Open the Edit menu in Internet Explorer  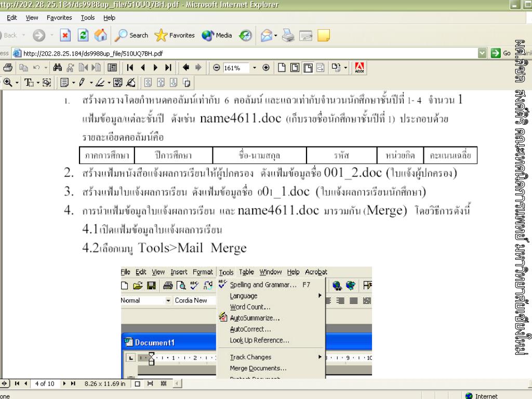[x=12, y=18]
